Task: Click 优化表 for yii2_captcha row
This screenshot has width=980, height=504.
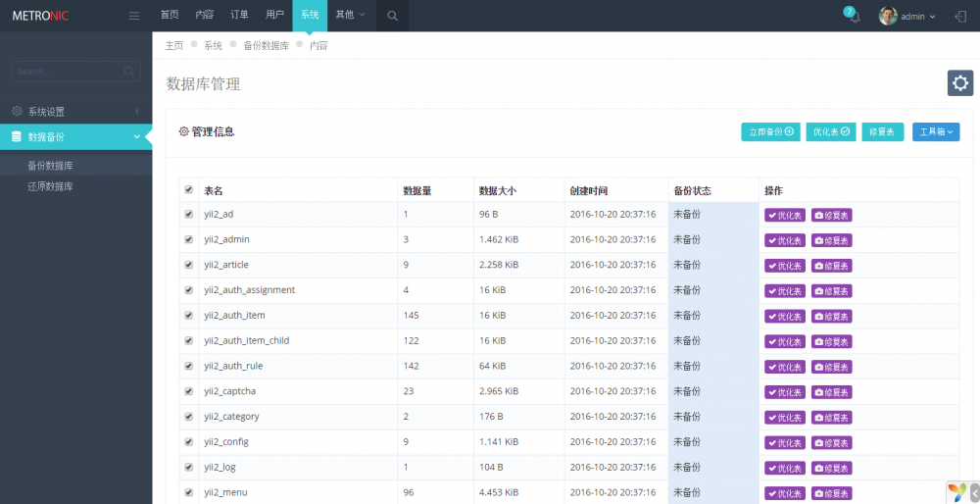Action: [x=785, y=392]
